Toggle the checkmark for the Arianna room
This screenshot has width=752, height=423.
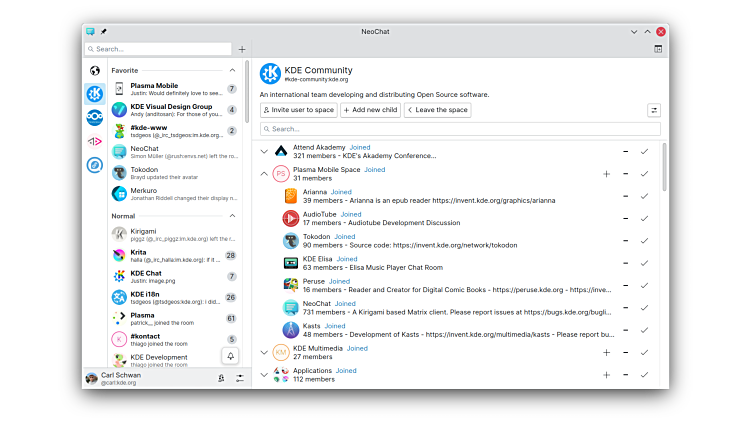(x=645, y=196)
